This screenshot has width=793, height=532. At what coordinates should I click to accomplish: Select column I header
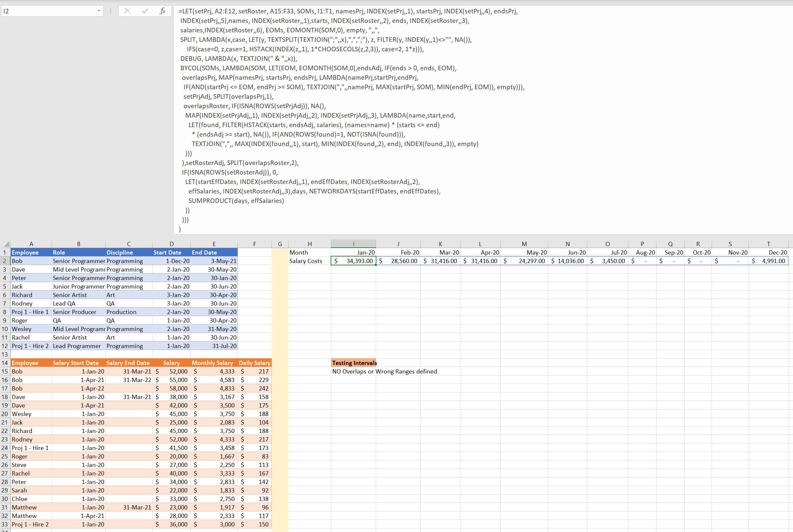(x=354, y=243)
